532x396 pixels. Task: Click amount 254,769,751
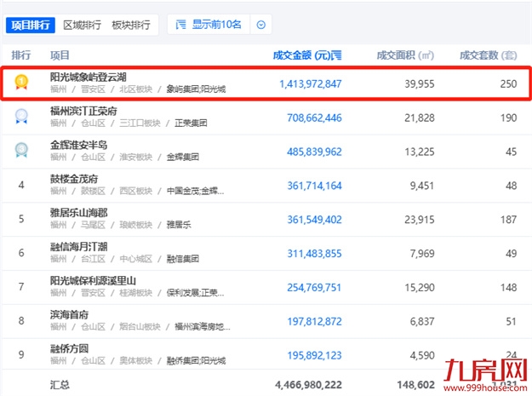[314, 287]
